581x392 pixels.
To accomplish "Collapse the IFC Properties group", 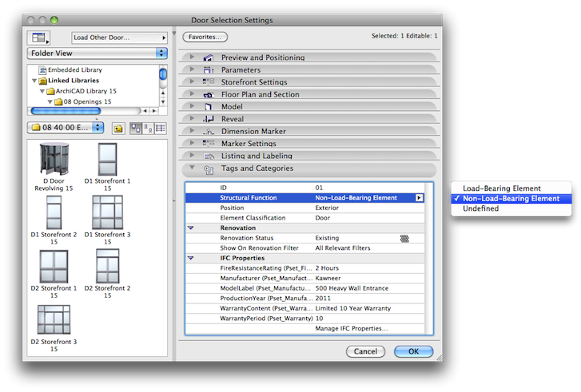I will pyautogui.click(x=191, y=258).
